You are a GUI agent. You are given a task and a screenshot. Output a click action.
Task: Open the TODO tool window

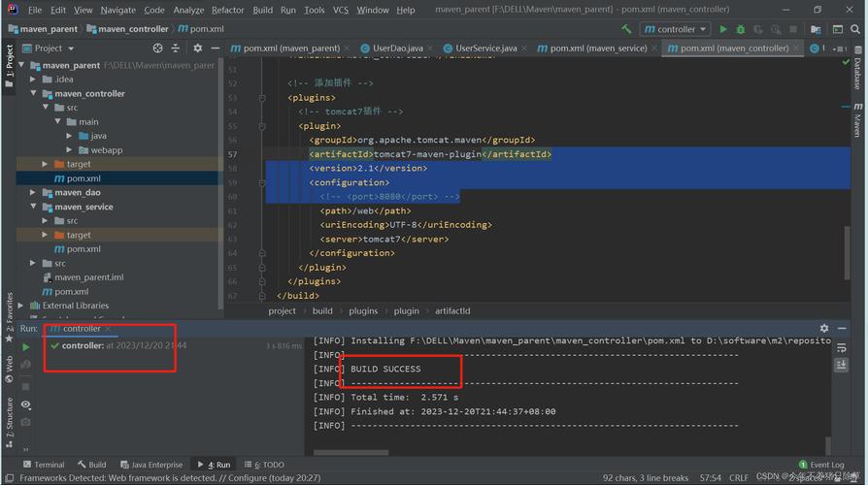pos(264,465)
